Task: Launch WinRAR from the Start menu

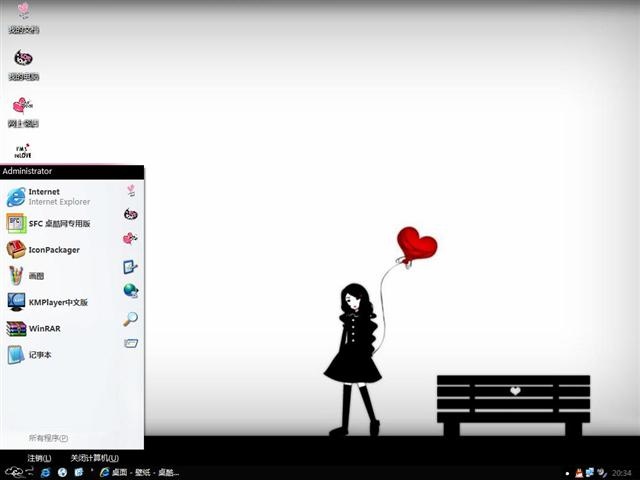Action: 33,329
